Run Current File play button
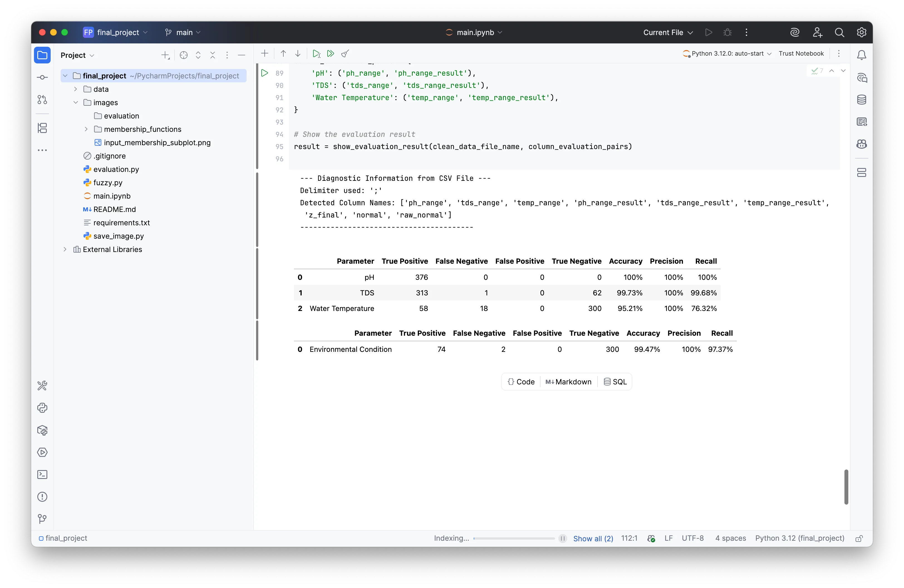904x588 pixels. point(708,33)
